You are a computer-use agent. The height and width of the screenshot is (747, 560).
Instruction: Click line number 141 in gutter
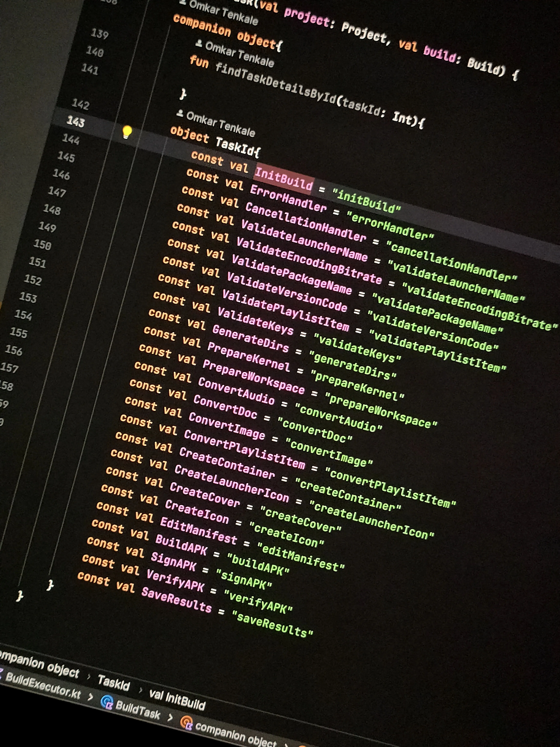90,69
